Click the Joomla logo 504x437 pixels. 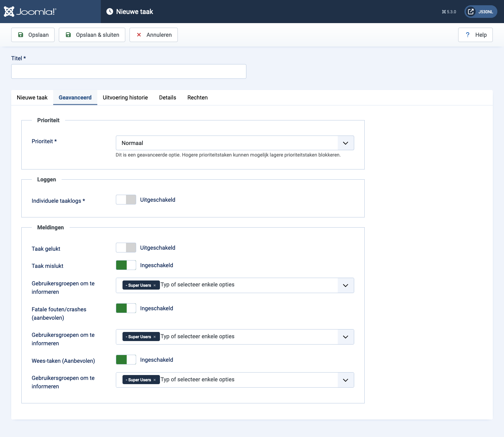coord(30,12)
